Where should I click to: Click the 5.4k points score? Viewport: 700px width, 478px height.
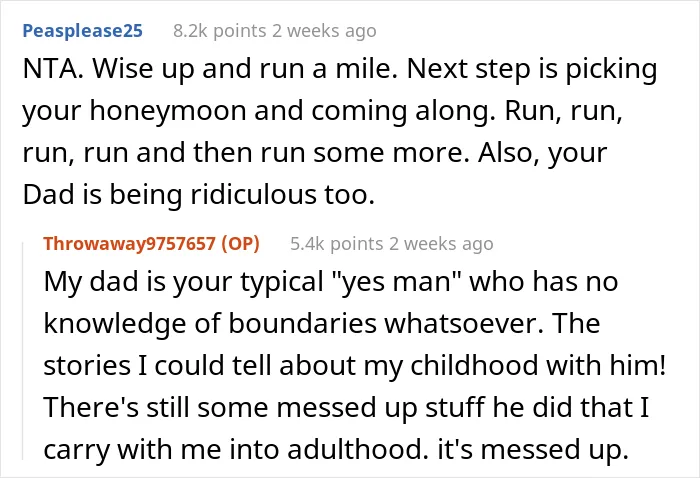337,244
